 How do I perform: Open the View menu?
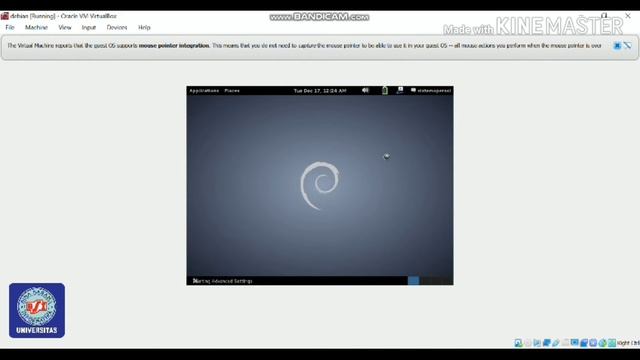(65, 27)
